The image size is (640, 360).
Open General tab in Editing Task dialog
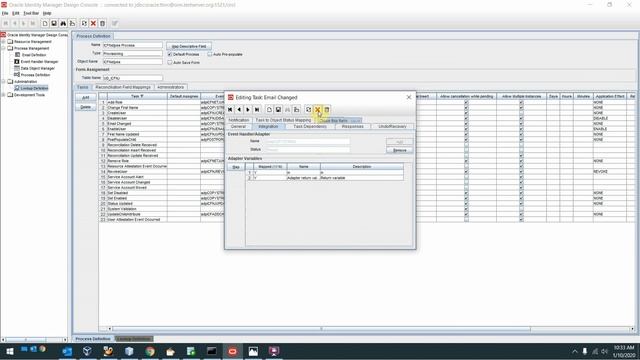(238, 127)
